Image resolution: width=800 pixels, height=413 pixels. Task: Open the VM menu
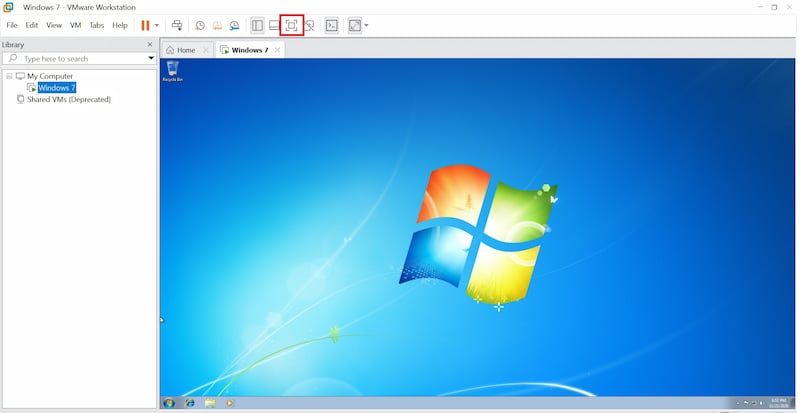(76, 25)
